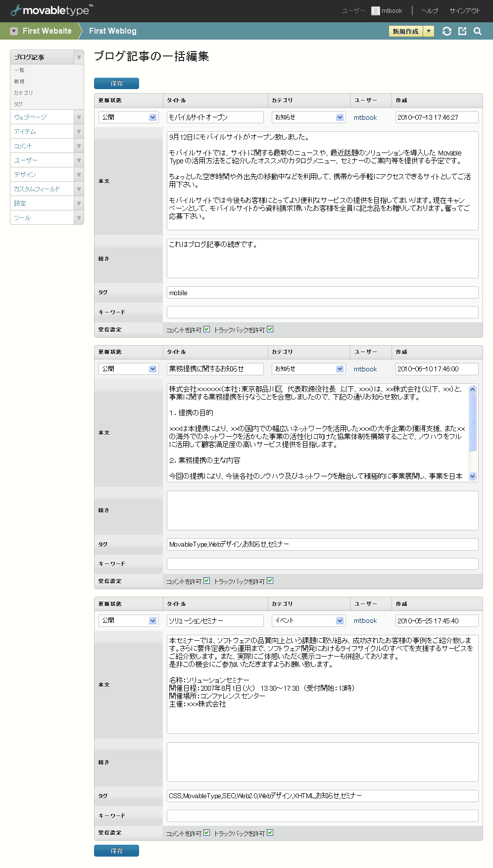Open the お知らせ category dropdown for 業務提携に関するお知らせ
The image size is (493, 868).
[308, 369]
